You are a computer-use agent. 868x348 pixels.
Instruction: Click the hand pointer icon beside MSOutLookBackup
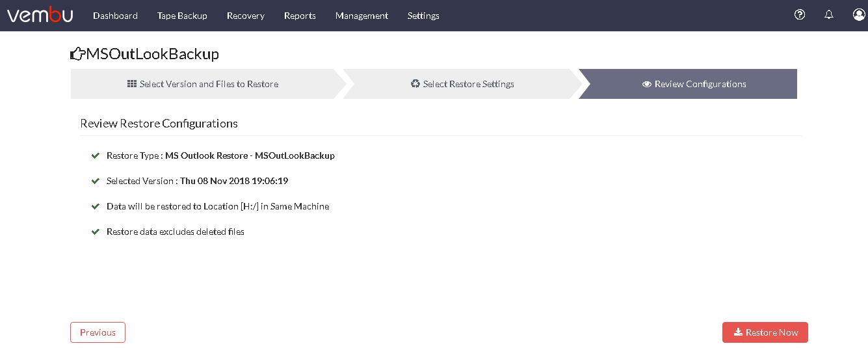point(77,53)
